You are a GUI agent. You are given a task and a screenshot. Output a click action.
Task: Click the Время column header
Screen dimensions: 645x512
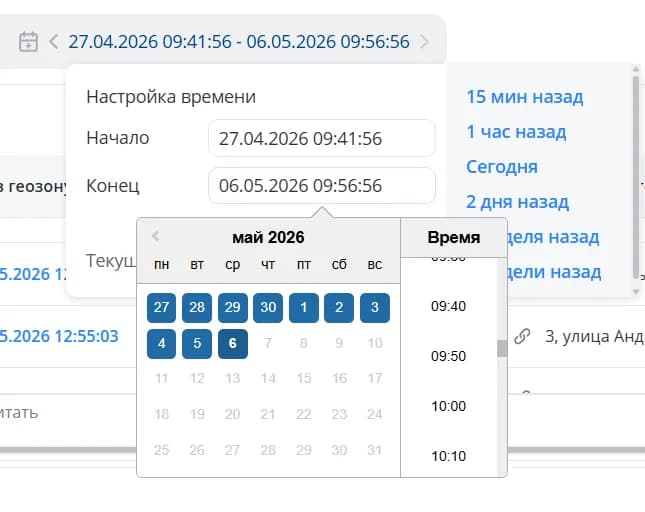[454, 237]
